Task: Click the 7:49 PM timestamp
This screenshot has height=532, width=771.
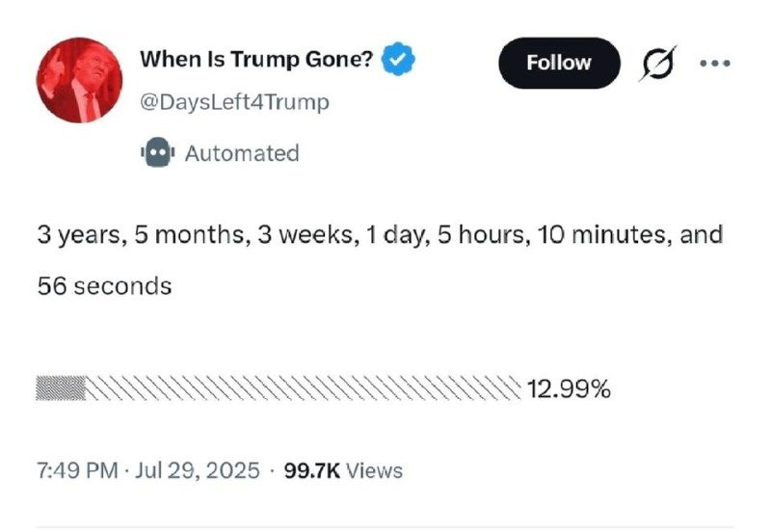Action: [x=77, y=470]
